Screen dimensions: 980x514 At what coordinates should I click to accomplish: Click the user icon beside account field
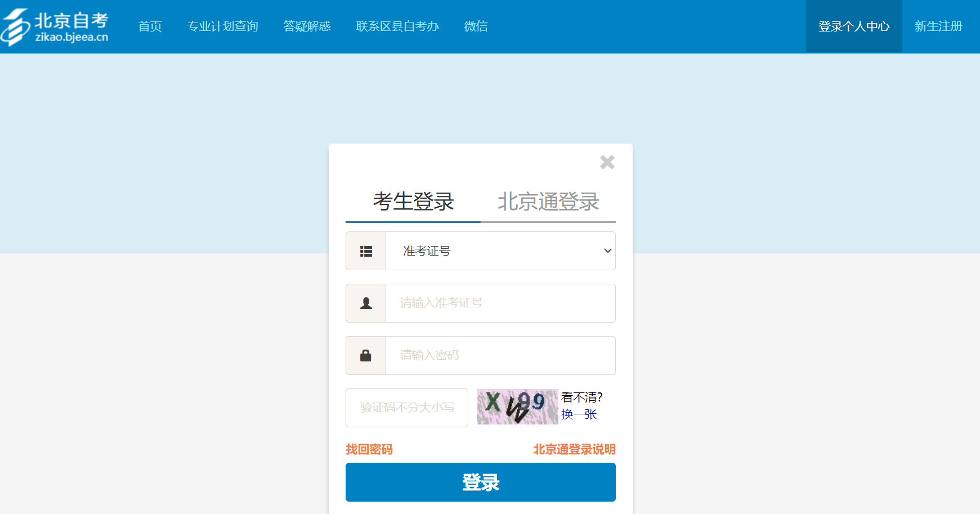click(x=366, y=303)
